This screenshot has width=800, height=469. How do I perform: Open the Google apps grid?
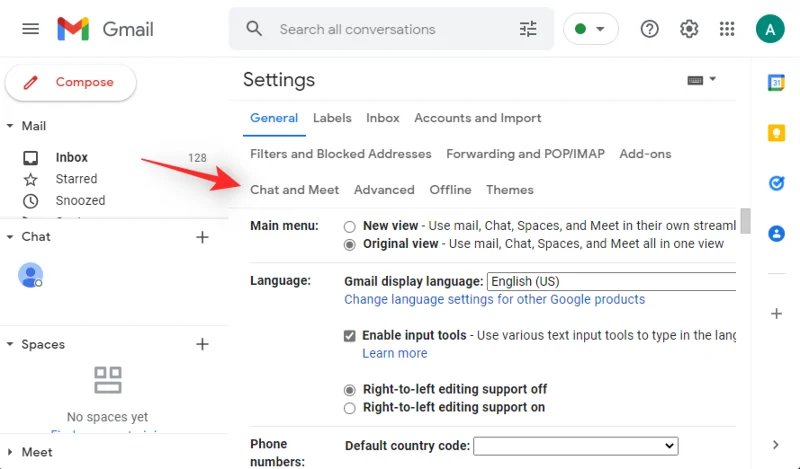point(727,29)
